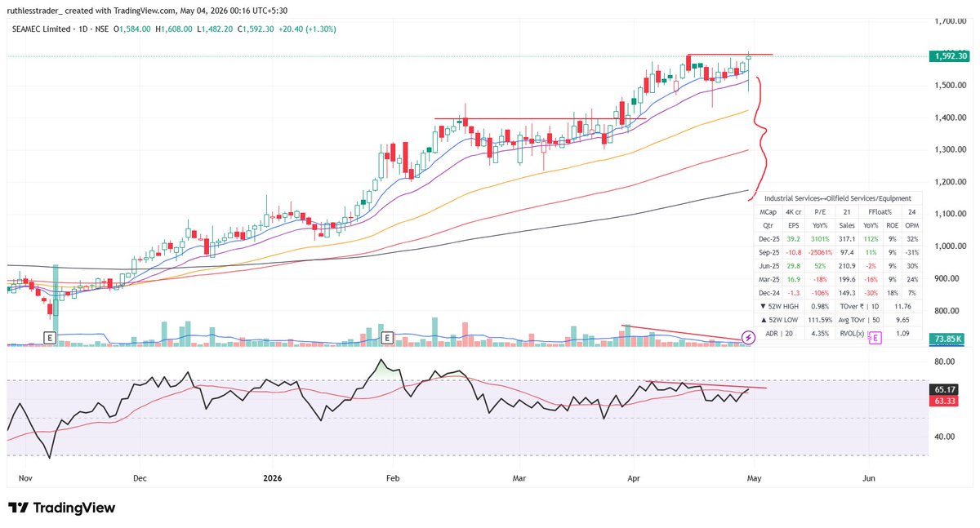Click the Nov label on time axis
980x528 pixels.
click(x=24, y=477)
